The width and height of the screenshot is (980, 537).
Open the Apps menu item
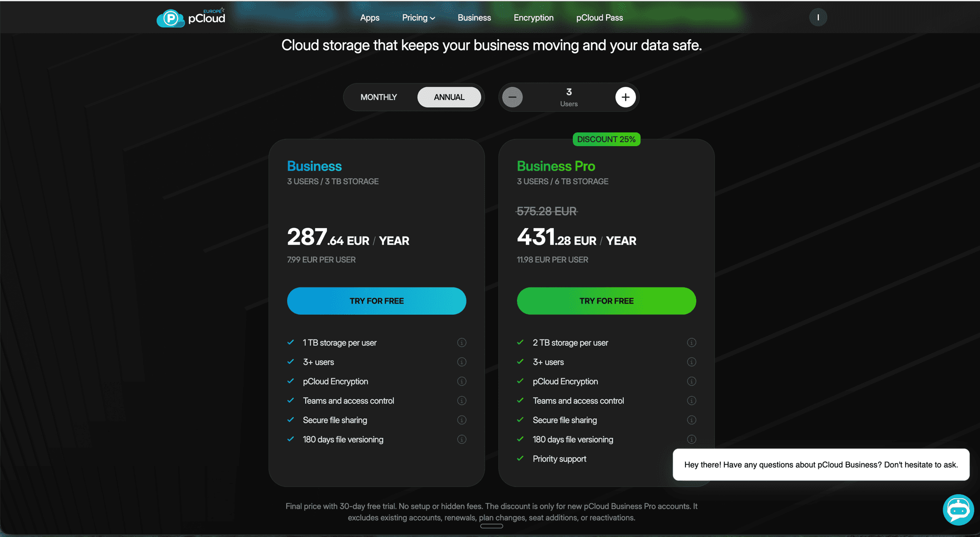pyautogui.click(x=369, y=17)
